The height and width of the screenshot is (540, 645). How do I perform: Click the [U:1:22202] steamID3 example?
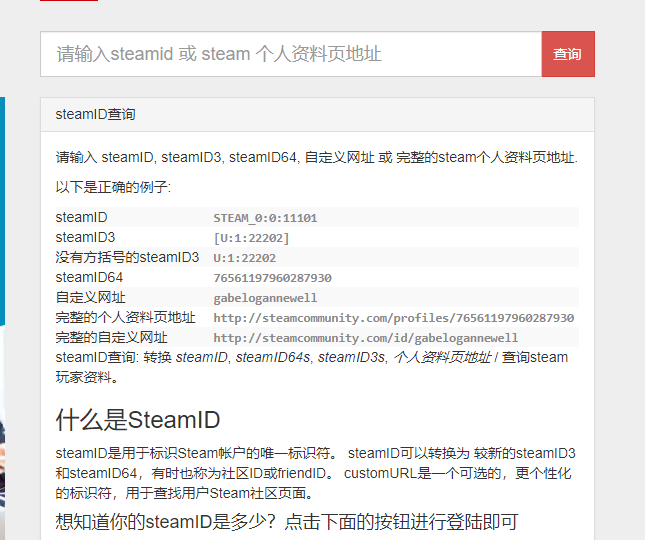[x=251, y=237]
